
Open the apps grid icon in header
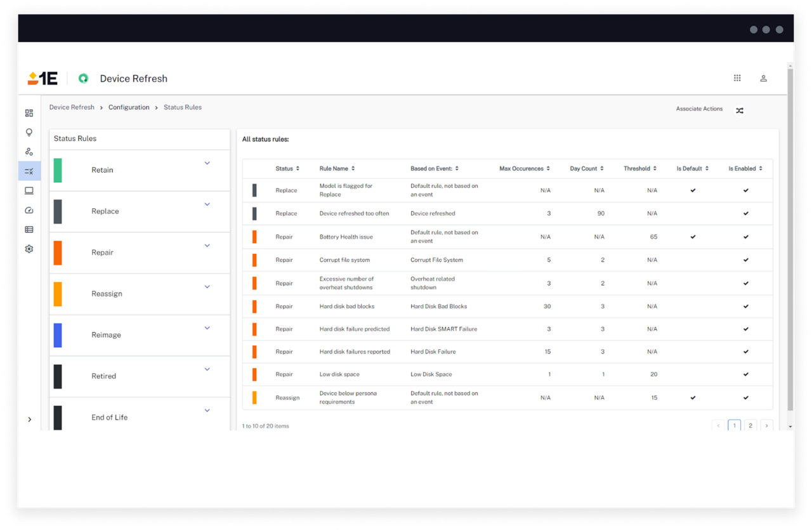737,78
